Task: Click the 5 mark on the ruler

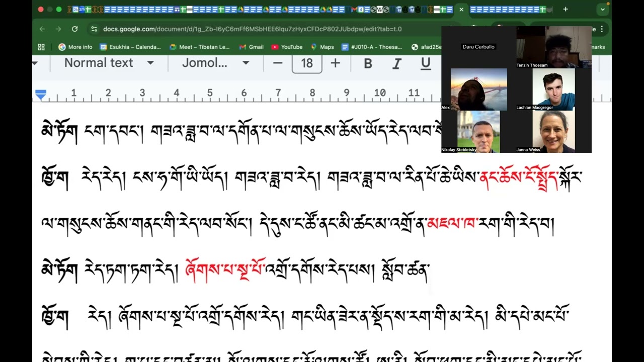Action: click(210, 93)
